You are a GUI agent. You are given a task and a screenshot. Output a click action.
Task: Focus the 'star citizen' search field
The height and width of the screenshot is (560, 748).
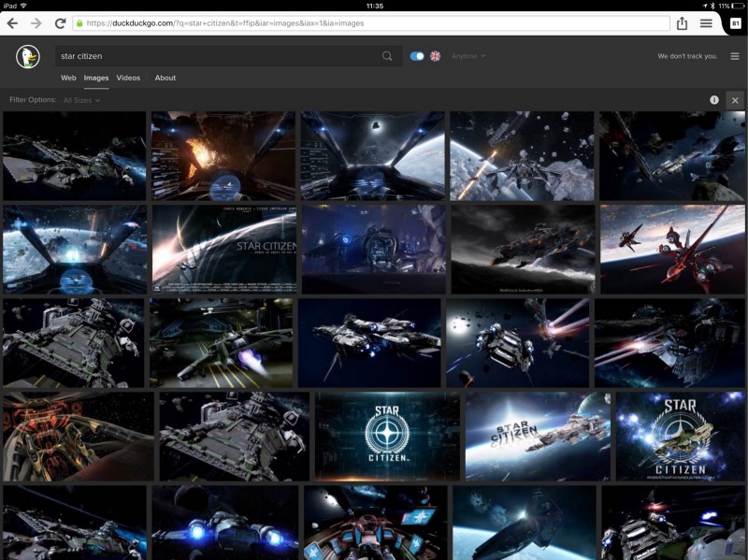tap(228, 56)
